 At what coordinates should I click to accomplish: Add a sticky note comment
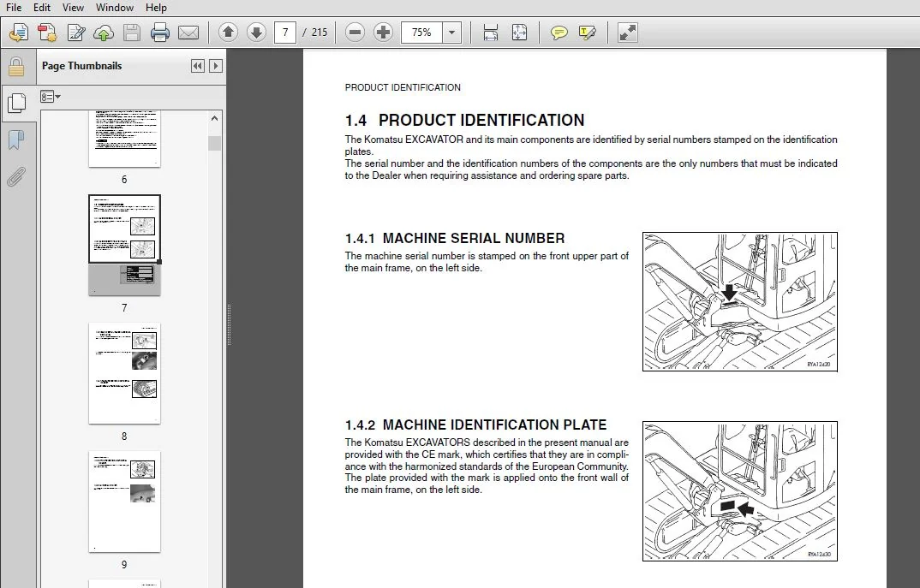[x=559, y=33]
